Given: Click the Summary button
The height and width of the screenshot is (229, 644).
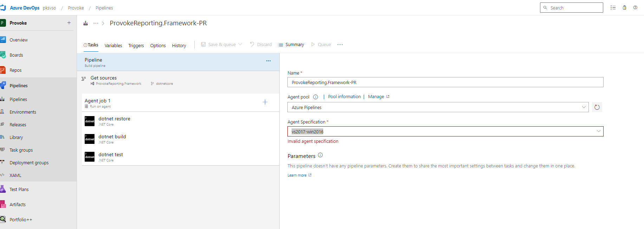Looking at the screenshot, I should tap(291, 45).
